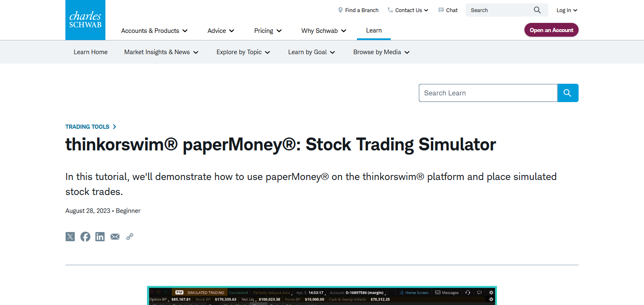
Task: Share article on X (Twitter)
Action: (70, 237)
